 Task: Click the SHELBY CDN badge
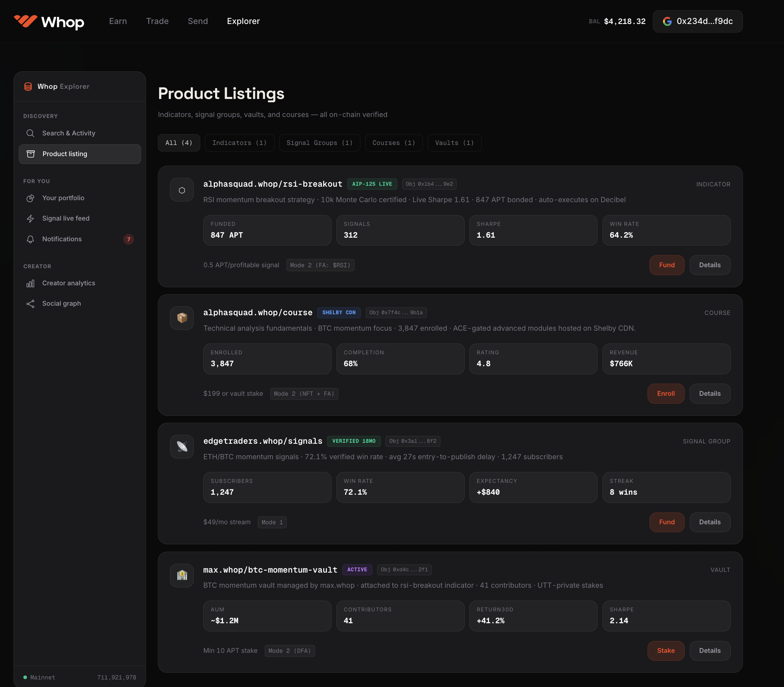tap(339, 313)
